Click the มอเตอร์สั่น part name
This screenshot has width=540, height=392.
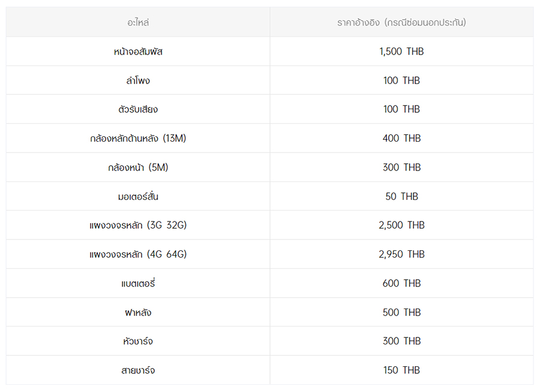point(138,197)
